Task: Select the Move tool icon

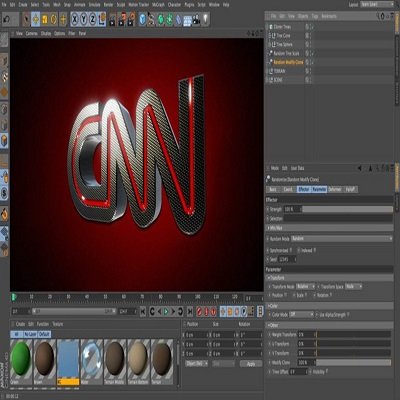Action: pos(35,20)
